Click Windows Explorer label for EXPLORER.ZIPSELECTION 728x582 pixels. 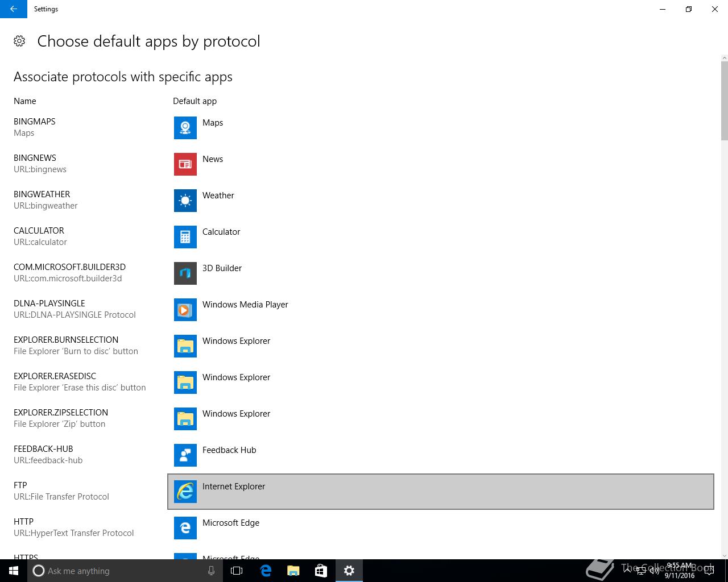(236, 414)
